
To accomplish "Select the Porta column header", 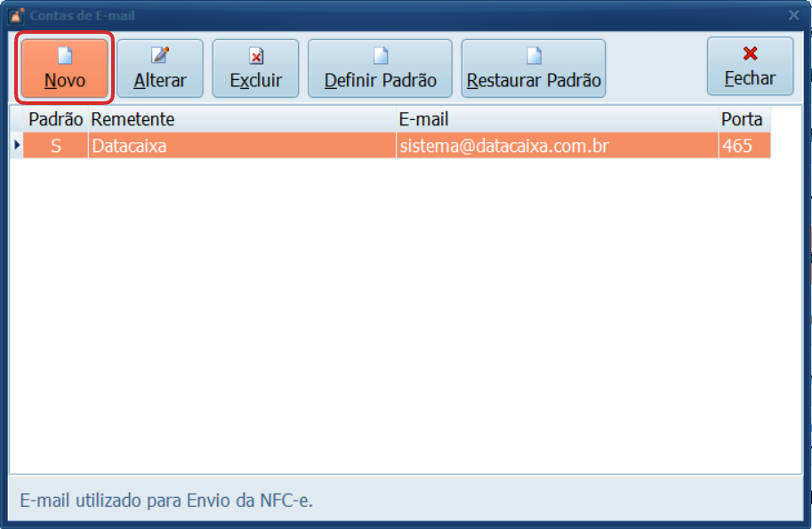I will click(742, 119).
